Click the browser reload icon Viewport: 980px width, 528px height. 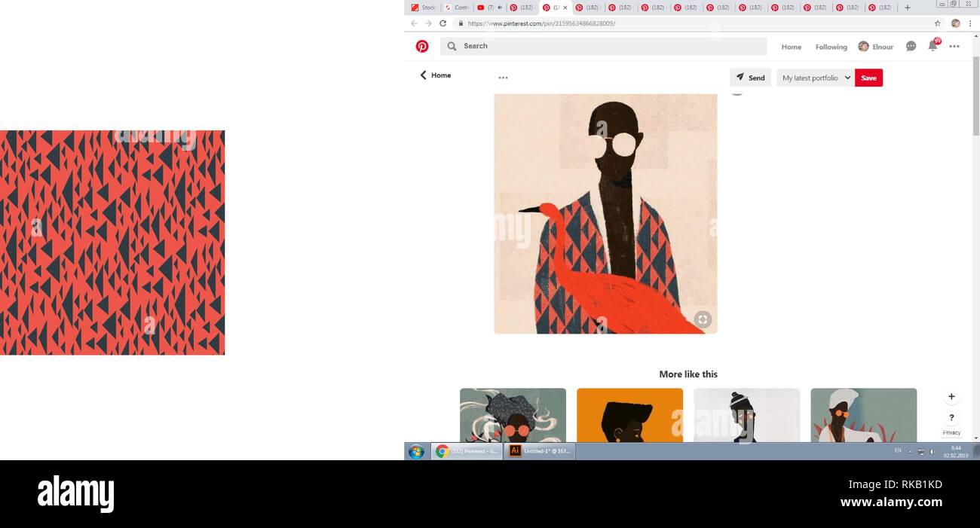coord(443,23)
